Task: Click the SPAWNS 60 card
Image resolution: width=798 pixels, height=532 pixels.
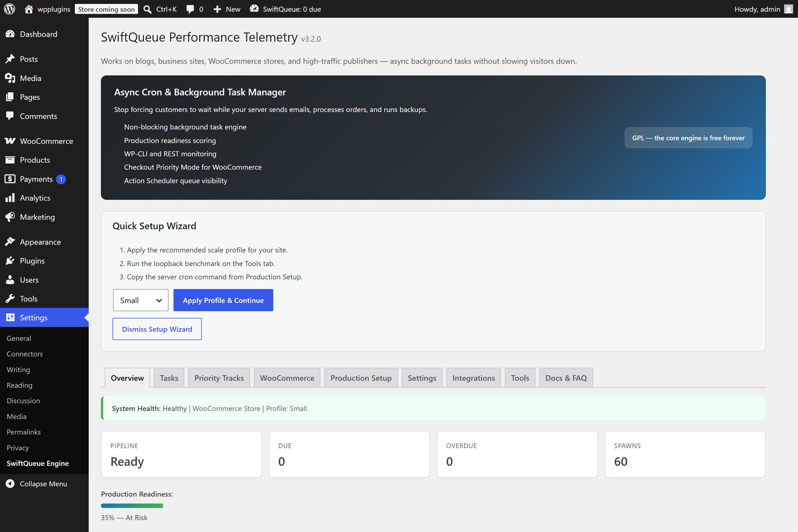Action: (685, 454)
